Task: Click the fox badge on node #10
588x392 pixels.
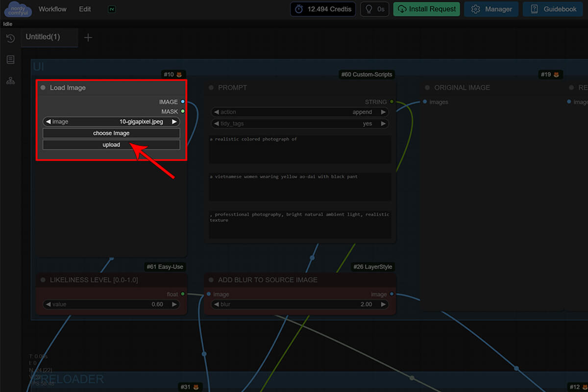Action: click(179, 74)
